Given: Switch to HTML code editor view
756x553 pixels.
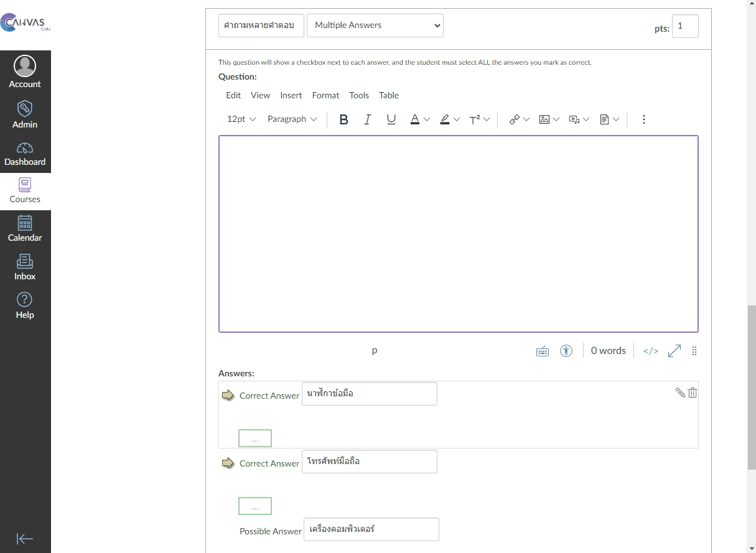Looking at the screenshot, I should click(650, 351).
